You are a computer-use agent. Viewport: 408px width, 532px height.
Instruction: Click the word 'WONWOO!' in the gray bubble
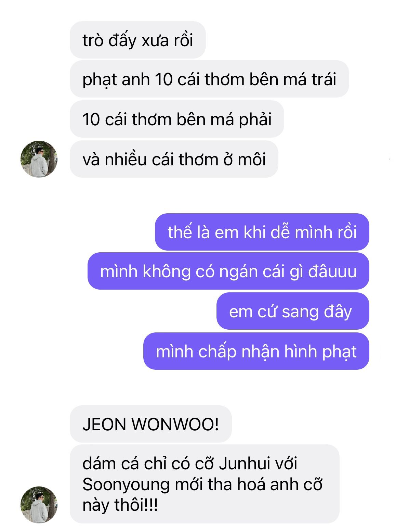(175, 425)
